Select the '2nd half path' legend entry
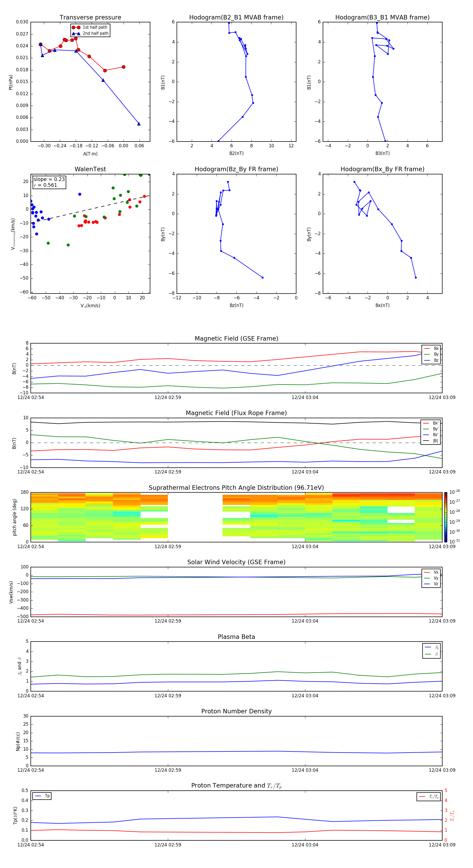This screenshot has height=868, width=473. (90, 33)
